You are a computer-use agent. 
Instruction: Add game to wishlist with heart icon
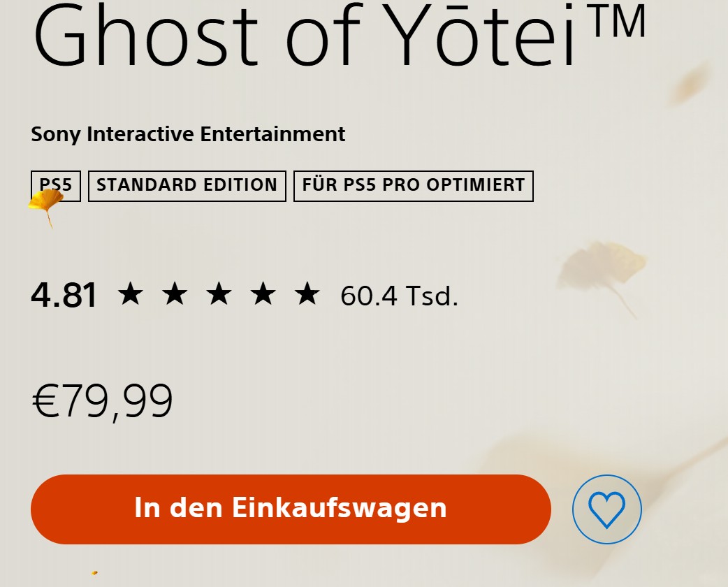tap(606, 509)
